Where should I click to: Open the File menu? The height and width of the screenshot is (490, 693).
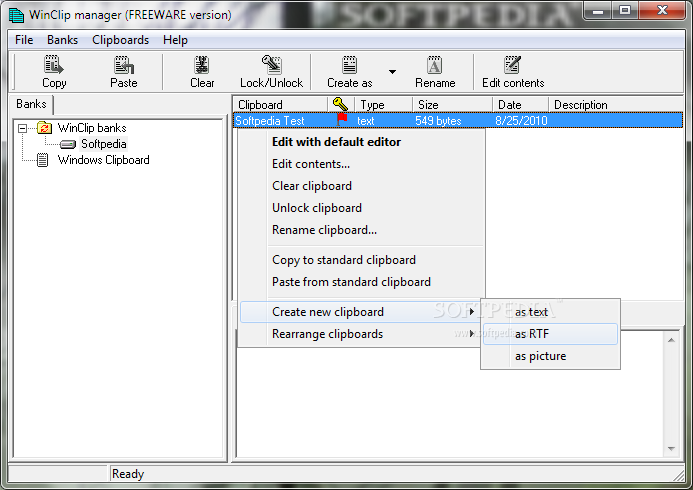pos(24,40)
